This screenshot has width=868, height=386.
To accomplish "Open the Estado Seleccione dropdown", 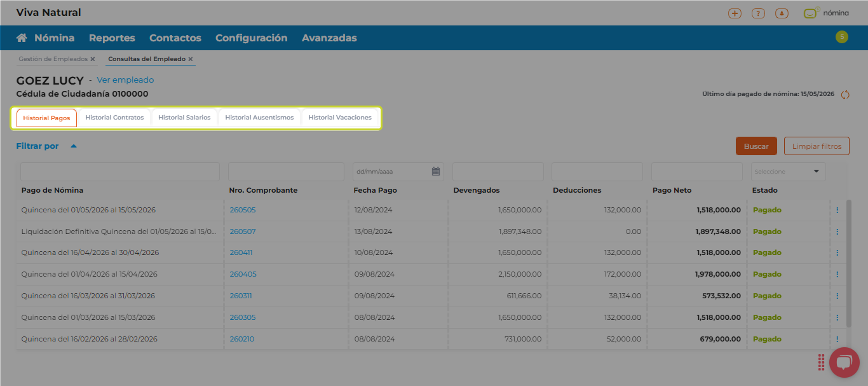I will point(789,171).
